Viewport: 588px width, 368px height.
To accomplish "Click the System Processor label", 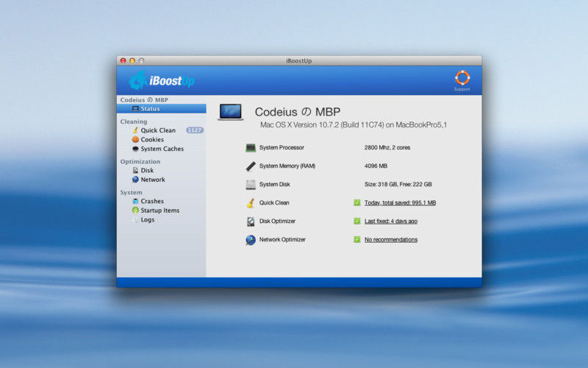I will pyautogui.click(x=282, y=148).
